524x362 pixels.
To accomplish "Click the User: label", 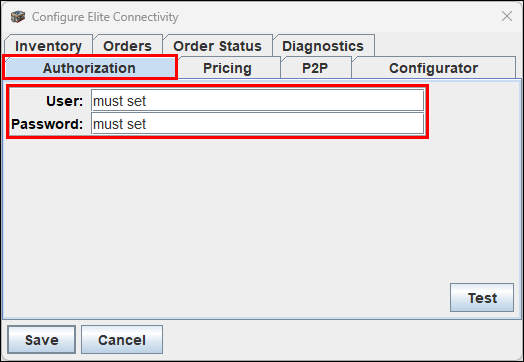I will coord(64,101).
